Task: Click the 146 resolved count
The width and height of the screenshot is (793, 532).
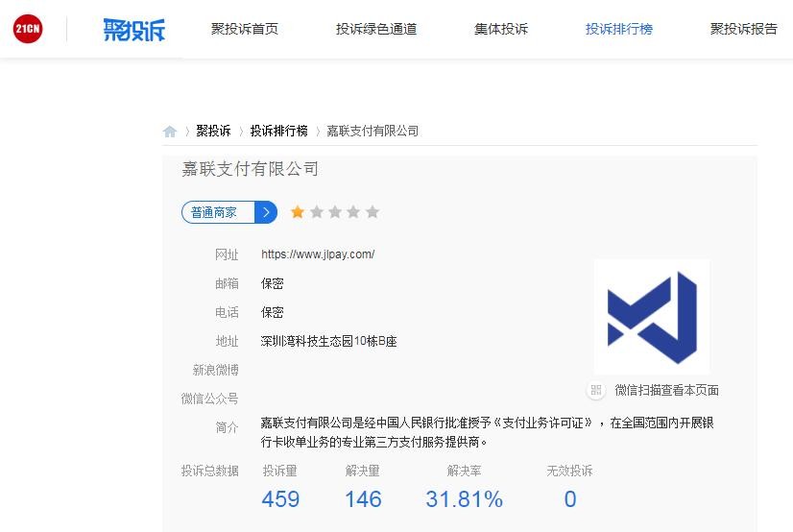Action: point(363,499)
